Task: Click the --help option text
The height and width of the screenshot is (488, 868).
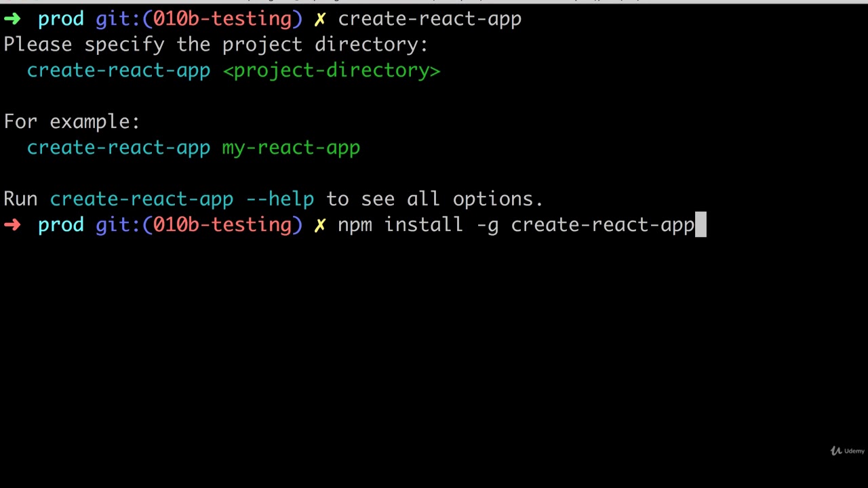Action: 280,199
